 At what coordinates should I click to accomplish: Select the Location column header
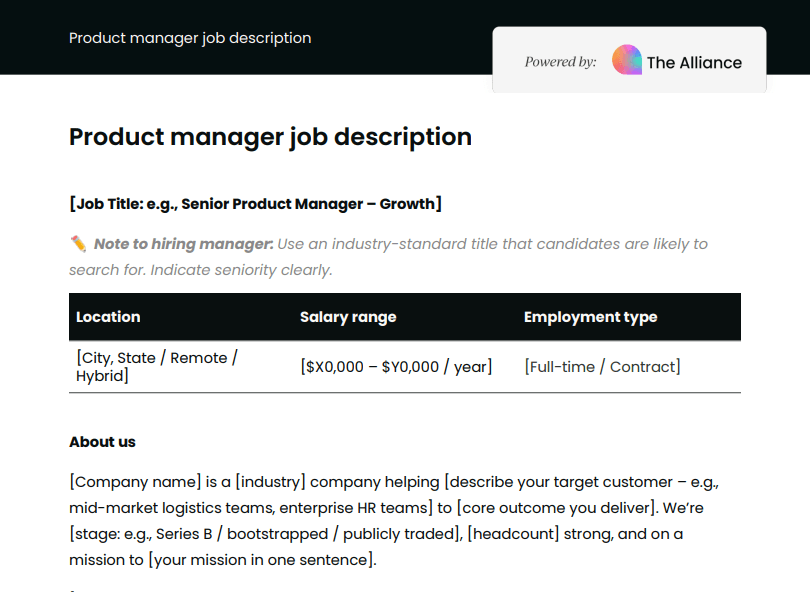click(108, 317)
